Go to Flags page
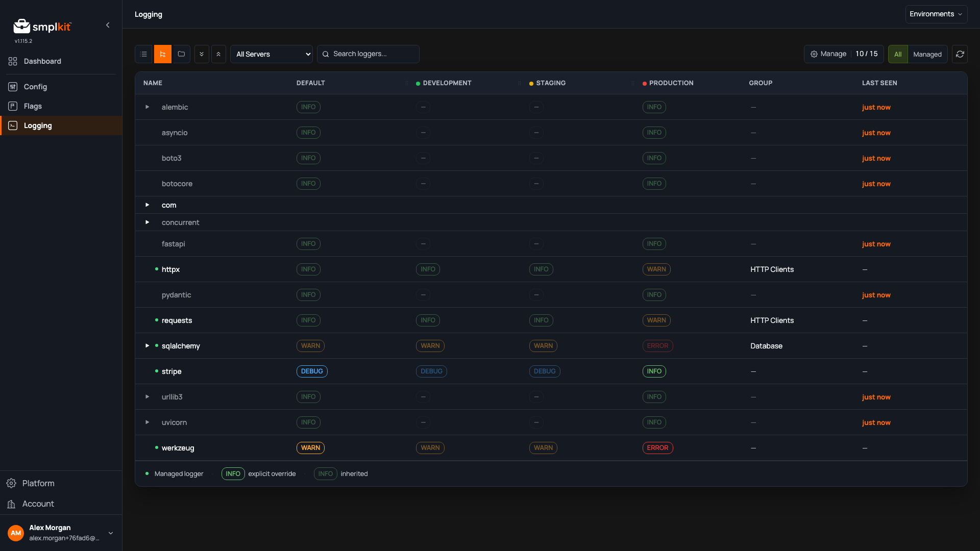 61,106
